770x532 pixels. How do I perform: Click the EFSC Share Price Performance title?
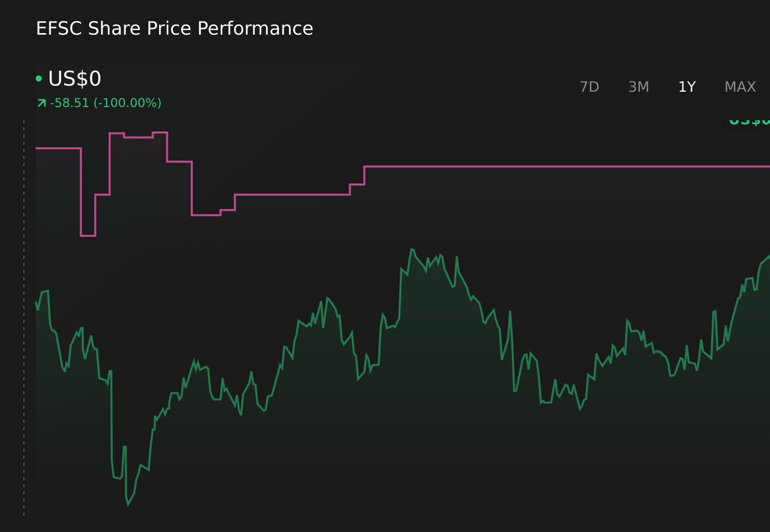pos(174,29)
